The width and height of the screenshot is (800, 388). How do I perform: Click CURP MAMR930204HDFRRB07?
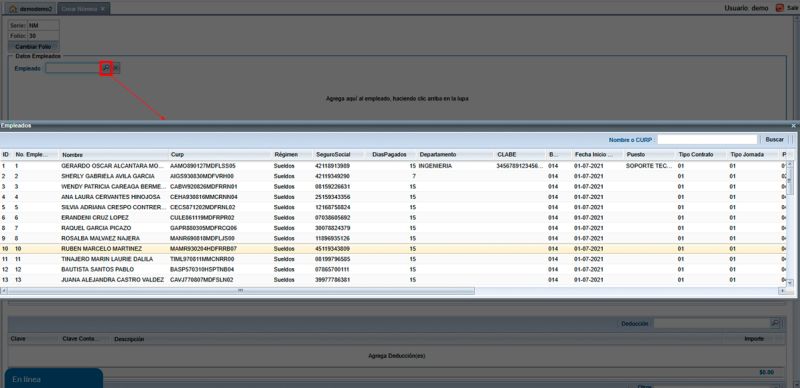[204, 249]
